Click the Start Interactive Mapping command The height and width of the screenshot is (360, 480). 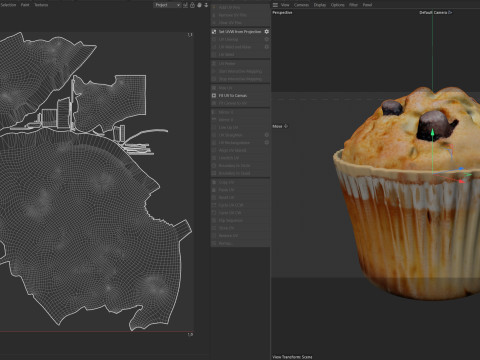tap(240, 71)
